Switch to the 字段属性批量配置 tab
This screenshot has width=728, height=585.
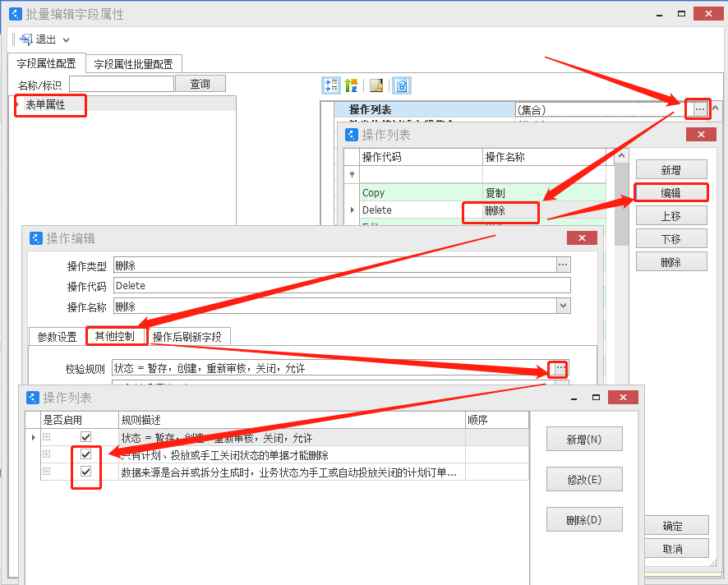pyautogui.click(x=133, y=64)
